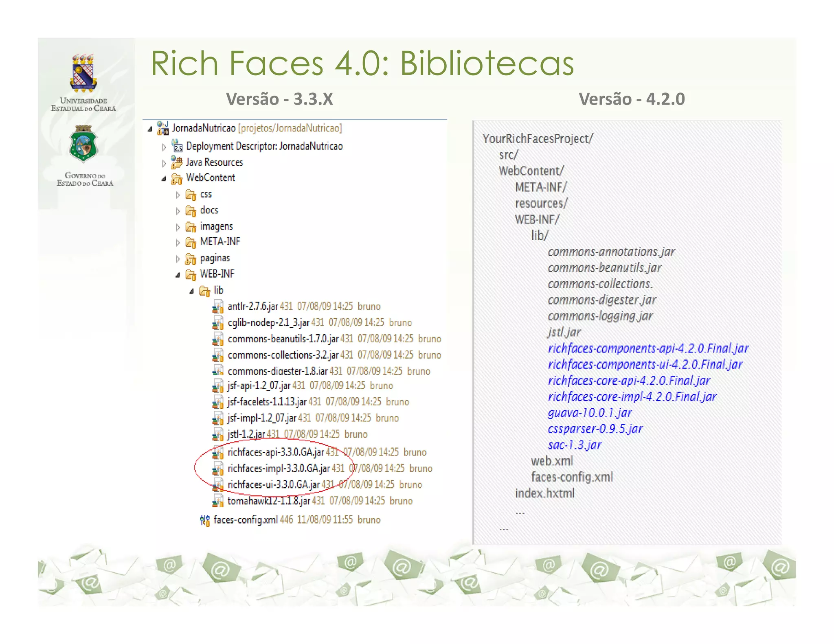Expand the Java Resources node
This screenshot has width=834, height=644.
tap(164, 163)
